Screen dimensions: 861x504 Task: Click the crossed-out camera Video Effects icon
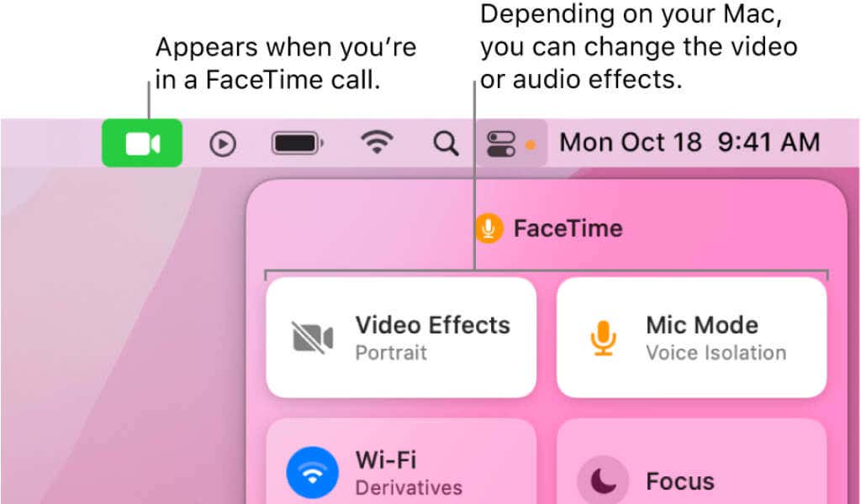tap(312, 338)
